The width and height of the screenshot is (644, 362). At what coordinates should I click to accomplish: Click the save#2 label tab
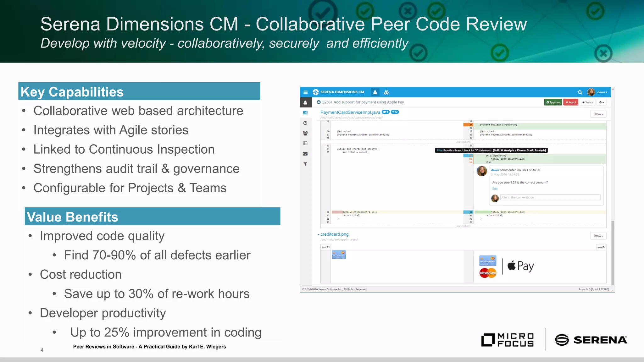point(601,247)
